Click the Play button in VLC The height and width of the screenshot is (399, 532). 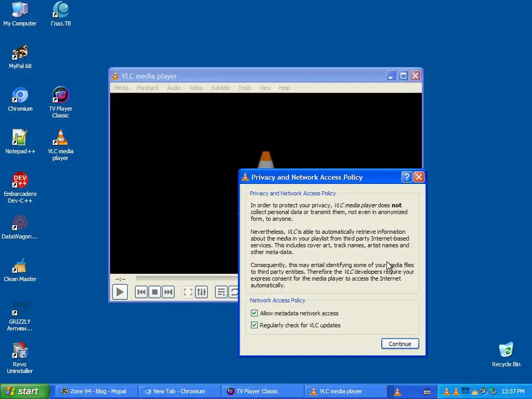click(120, 292)
